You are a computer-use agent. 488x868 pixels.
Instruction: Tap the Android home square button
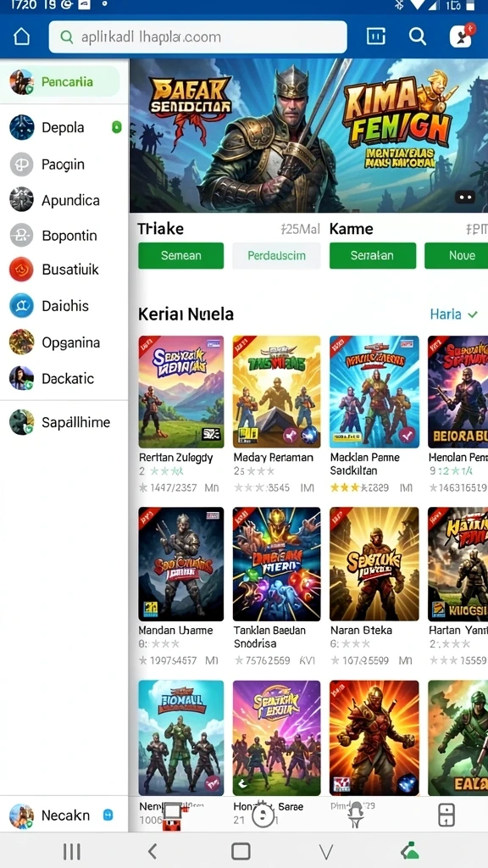[241, 851]
